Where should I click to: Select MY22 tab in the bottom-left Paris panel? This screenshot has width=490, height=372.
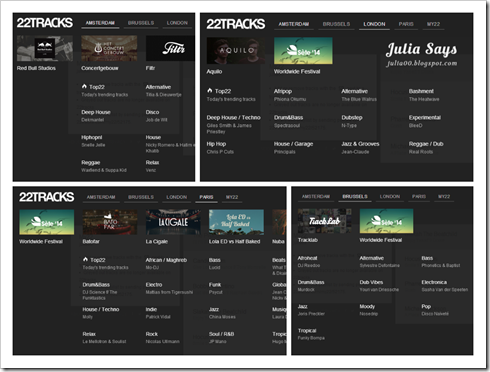click(232, 197)
